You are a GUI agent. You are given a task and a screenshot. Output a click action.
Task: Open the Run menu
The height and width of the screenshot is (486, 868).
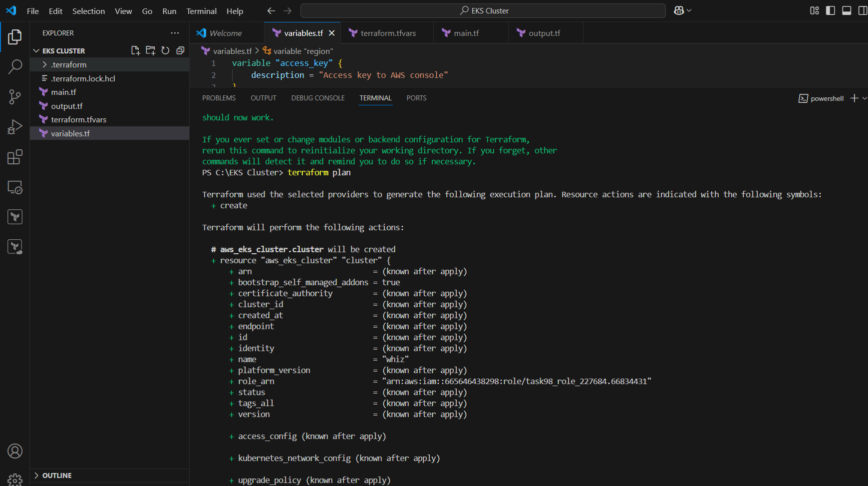(x=169, y=11)
